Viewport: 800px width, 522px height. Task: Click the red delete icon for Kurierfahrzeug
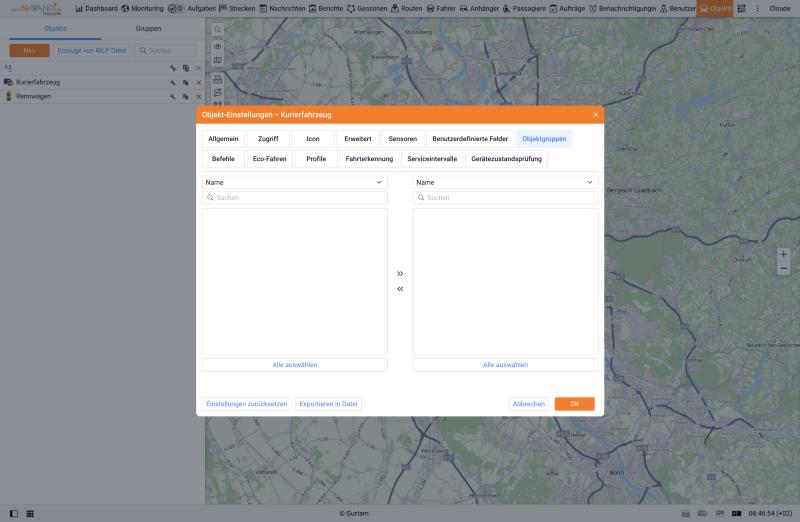[x=198, y=82]
